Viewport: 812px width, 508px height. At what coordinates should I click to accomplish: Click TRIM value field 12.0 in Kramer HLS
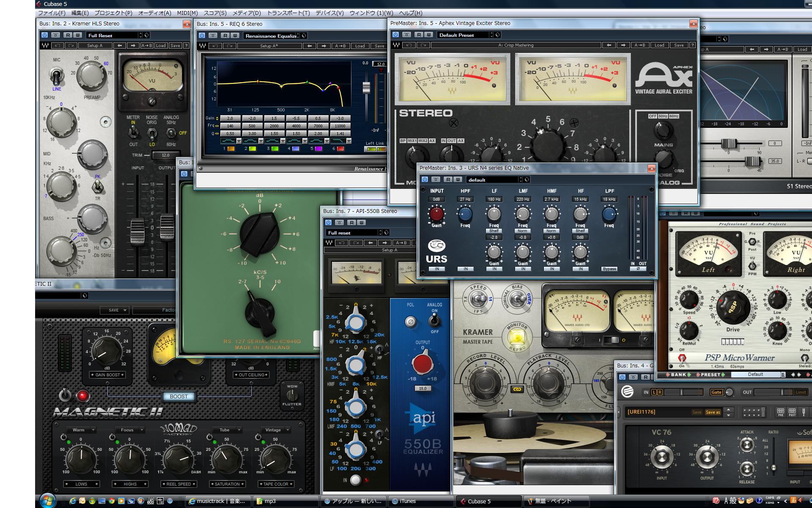[166, 155]
